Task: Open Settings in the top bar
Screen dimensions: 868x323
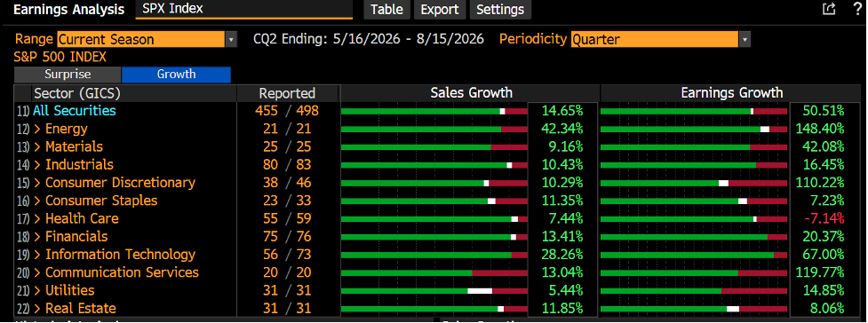Action: coord(500,10)
